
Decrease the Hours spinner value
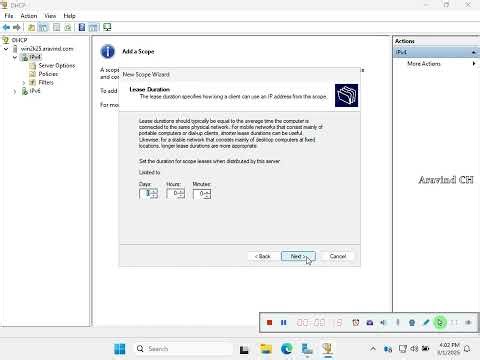182,196
